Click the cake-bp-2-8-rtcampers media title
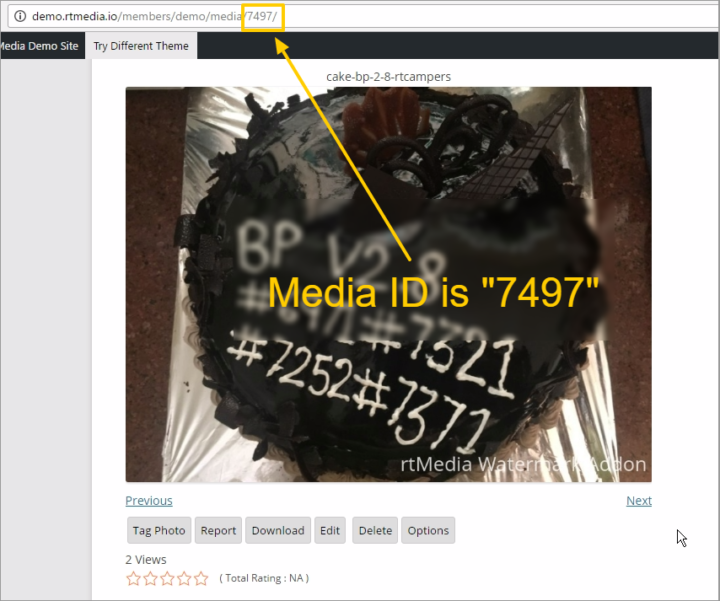The image size is (720, 601). point(388,76)
